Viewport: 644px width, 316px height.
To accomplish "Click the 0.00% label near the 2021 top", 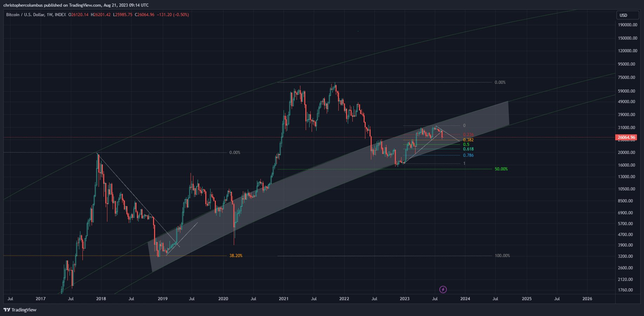I will (x=500, y=82).
